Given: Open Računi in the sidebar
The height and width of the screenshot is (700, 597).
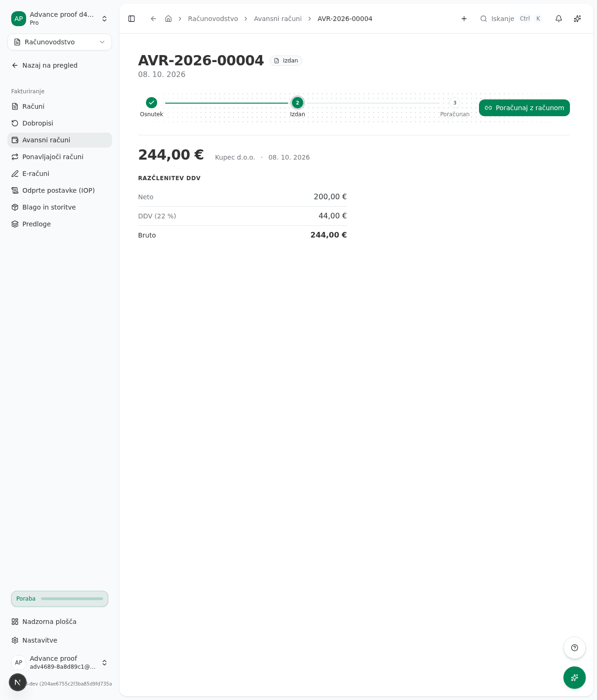Looking at the screenshot, I should (60, 106).
